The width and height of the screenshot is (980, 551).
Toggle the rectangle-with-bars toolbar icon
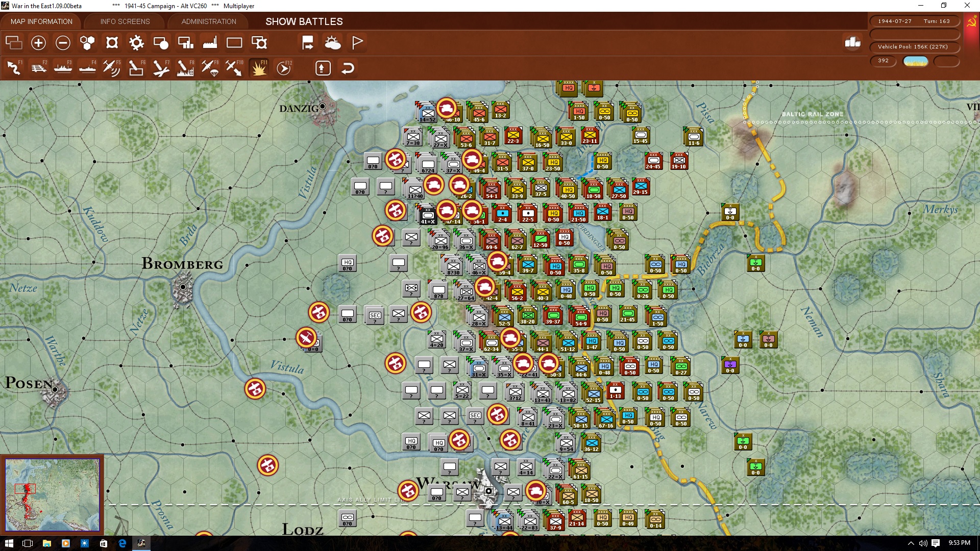click(185, 43)
